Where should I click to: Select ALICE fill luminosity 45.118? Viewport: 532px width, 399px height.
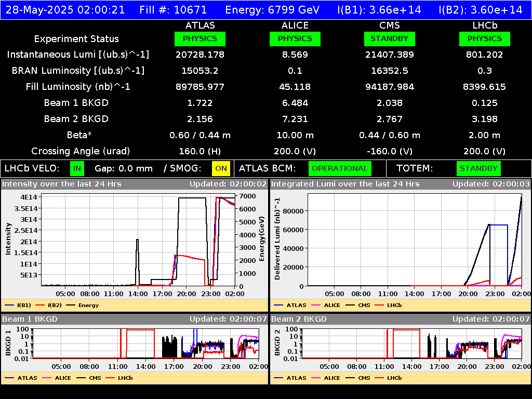[295, 87]
